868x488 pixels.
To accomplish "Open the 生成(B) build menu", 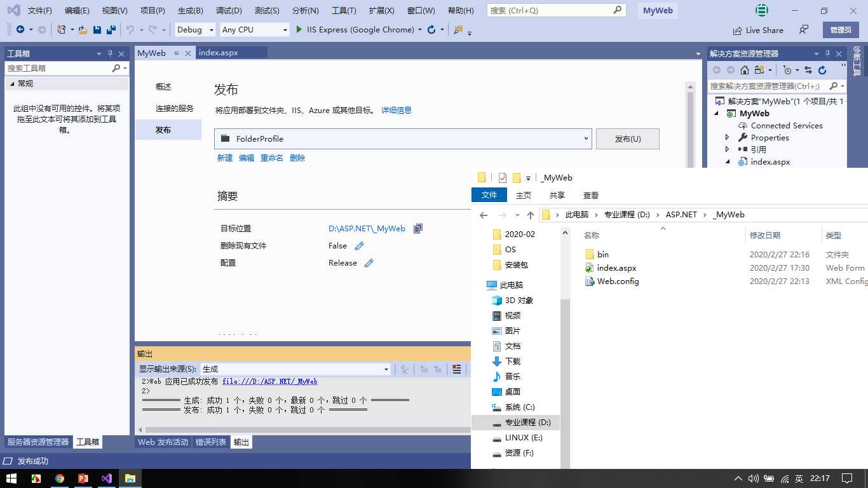I will [191, 11].
